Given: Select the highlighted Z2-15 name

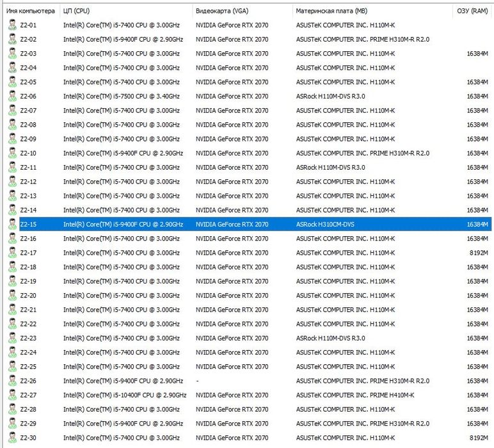Looking at the screenshot, I should (x=28, y=224).
